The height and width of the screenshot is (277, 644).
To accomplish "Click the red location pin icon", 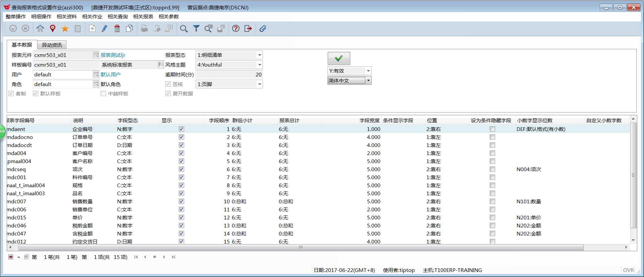I will pos(53,29).
